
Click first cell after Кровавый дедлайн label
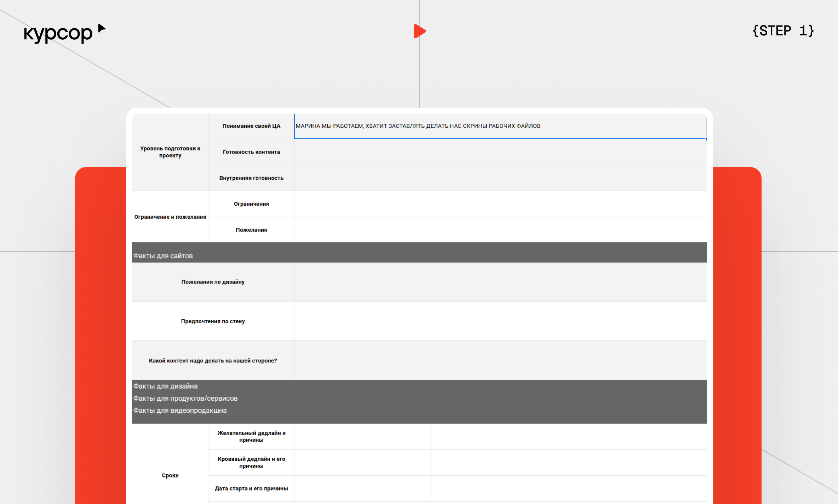click(362, 462)
